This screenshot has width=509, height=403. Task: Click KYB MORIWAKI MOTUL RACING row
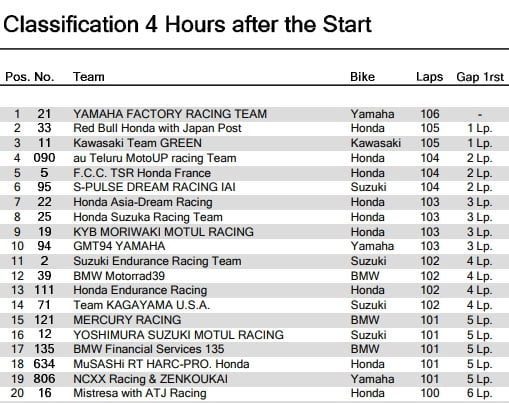(x=254, y=232)
